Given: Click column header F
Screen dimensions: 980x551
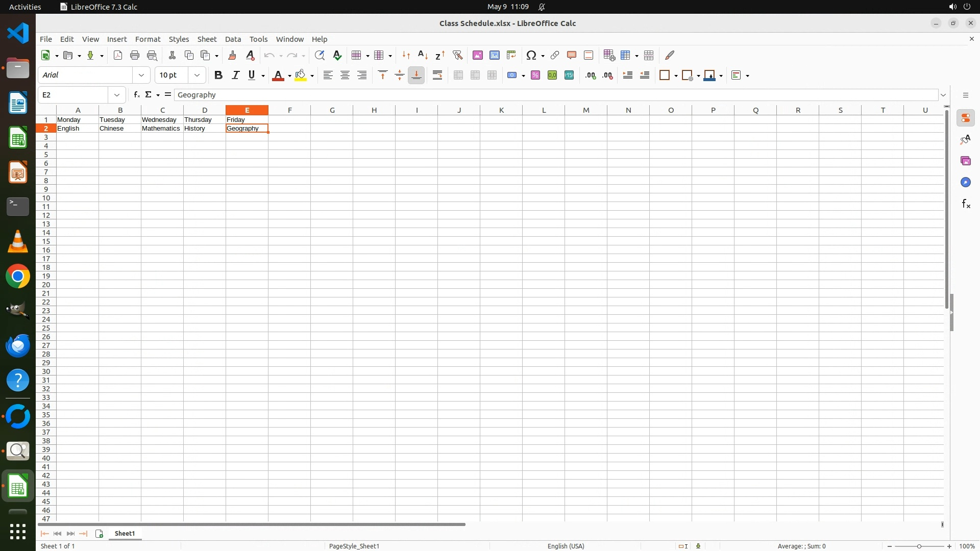Looking at the screenshot, I should click(x=289, y=110).
